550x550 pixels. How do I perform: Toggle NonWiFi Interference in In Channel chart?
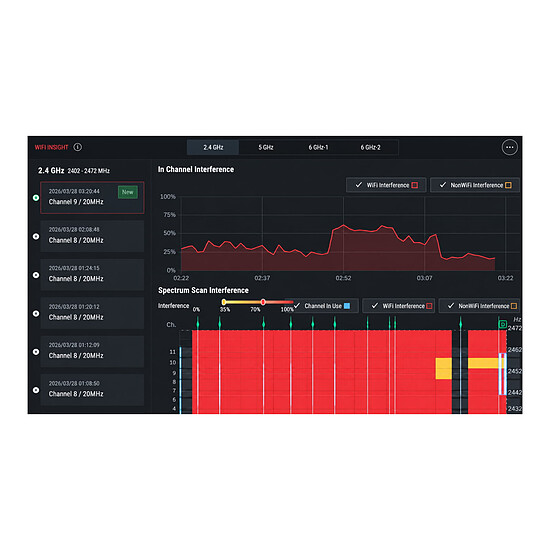(475, 185)
